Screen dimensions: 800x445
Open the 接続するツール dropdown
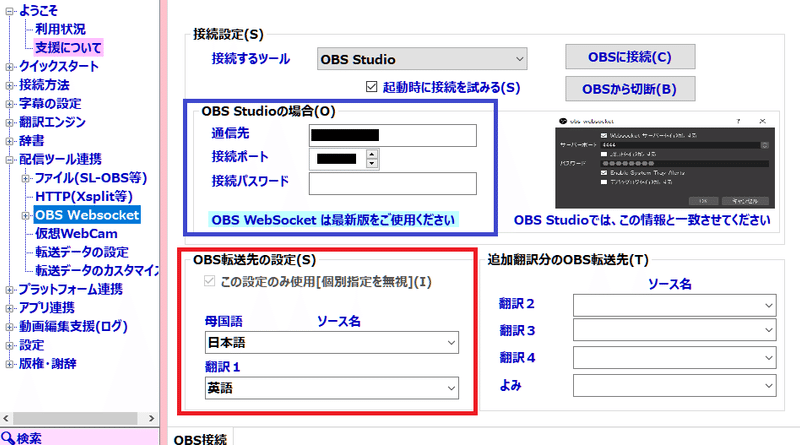pyautogui.click(x=422, y=59)
